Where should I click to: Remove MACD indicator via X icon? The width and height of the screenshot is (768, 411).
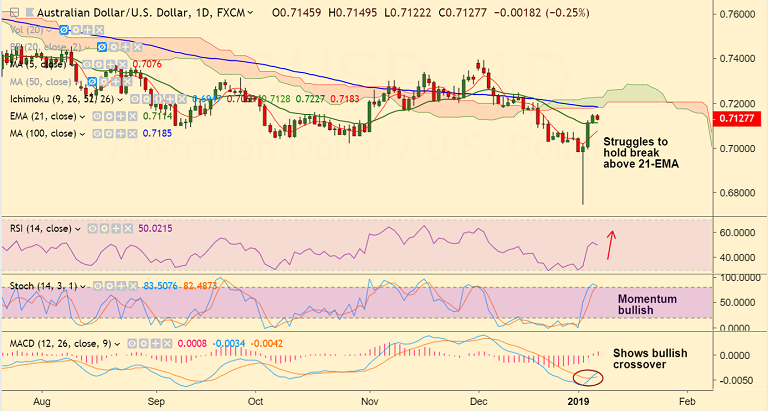[168, 343]
